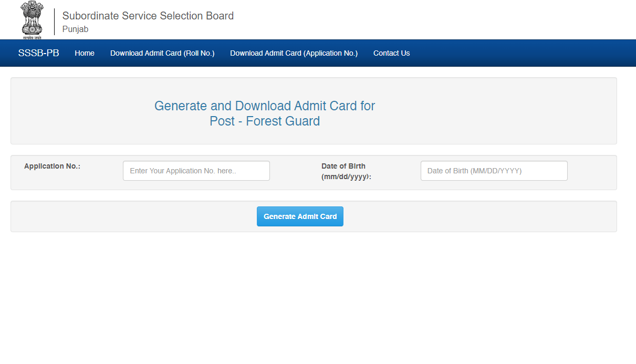Image resolution: width=636 pixels, height=364 pixels.
Task: Focus the Enter Your Application No. field
Action: (x=196, y=171)
